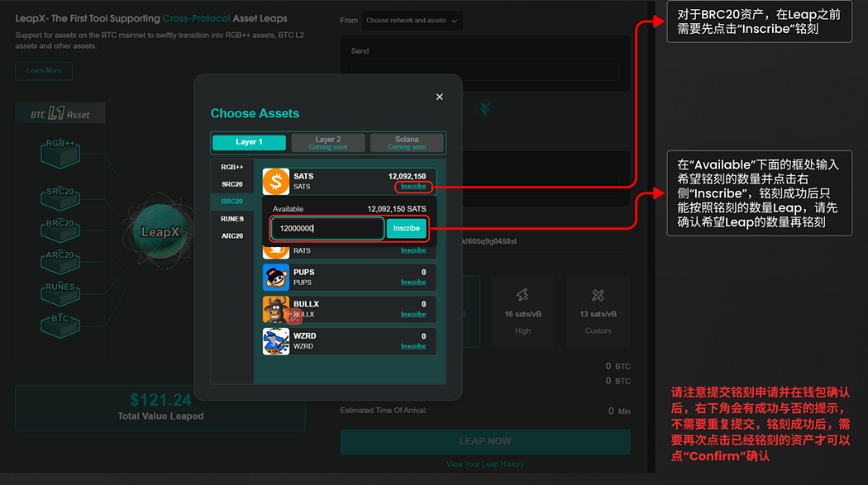
Task: Click the ARC20 cube in diagram
Action: 60,262
